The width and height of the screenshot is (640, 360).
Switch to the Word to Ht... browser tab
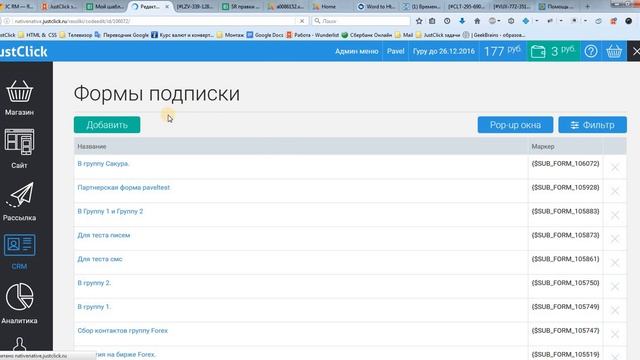[376, 7]
